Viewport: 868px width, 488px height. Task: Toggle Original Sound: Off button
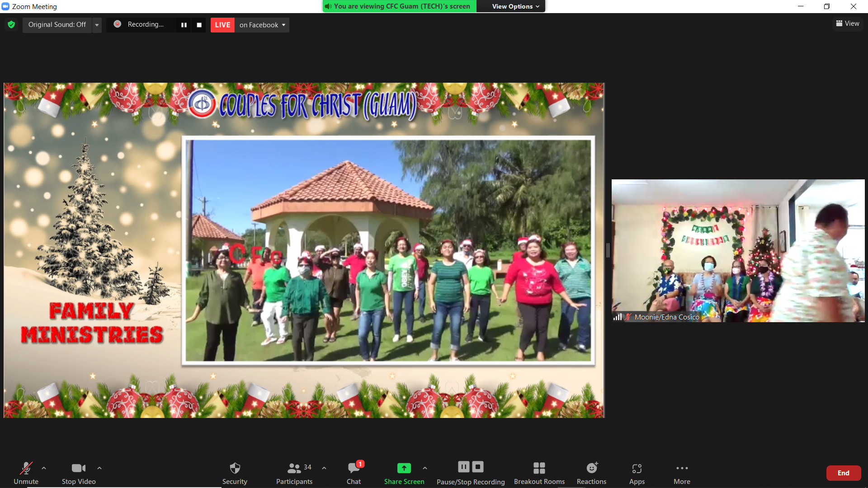click(57, 25)
